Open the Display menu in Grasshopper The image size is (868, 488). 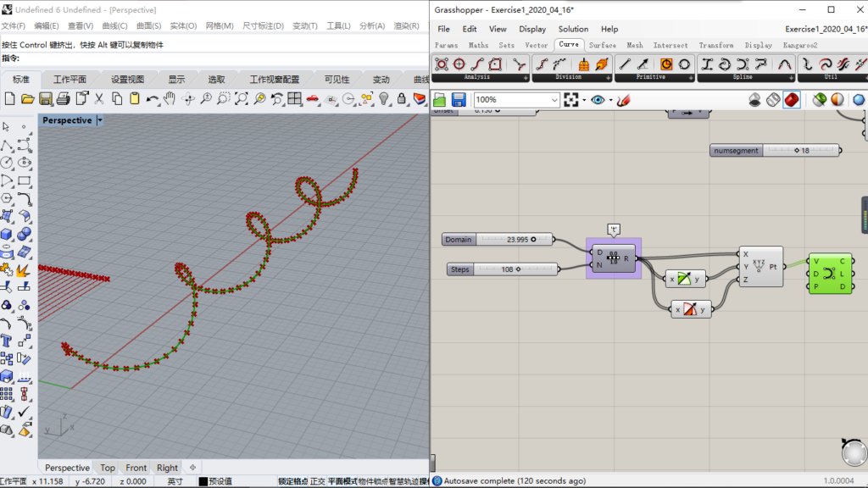pyautogui.click(x=532, y=29)
